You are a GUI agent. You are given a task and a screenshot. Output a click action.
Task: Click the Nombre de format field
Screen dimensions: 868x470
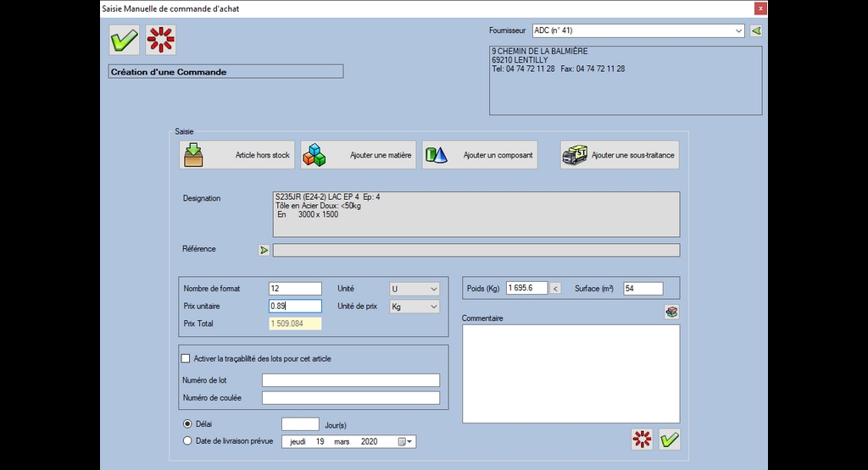(x=295, y=289)
